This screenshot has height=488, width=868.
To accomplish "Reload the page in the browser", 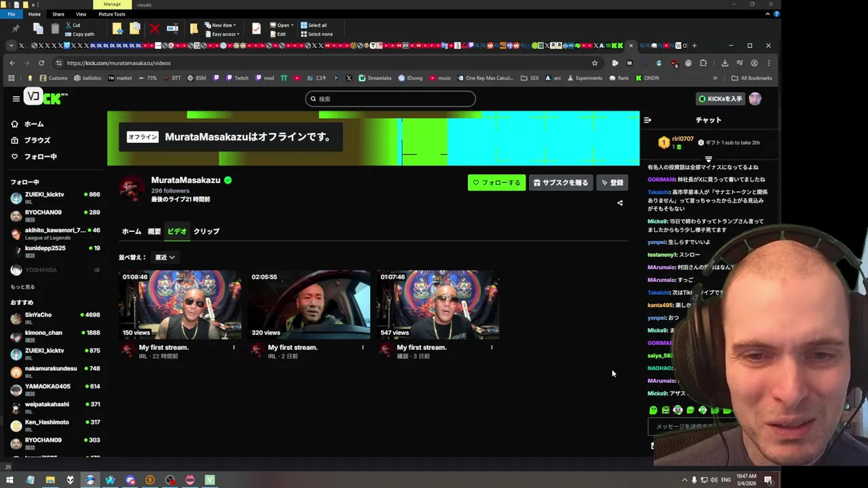I will coord(41,63).
